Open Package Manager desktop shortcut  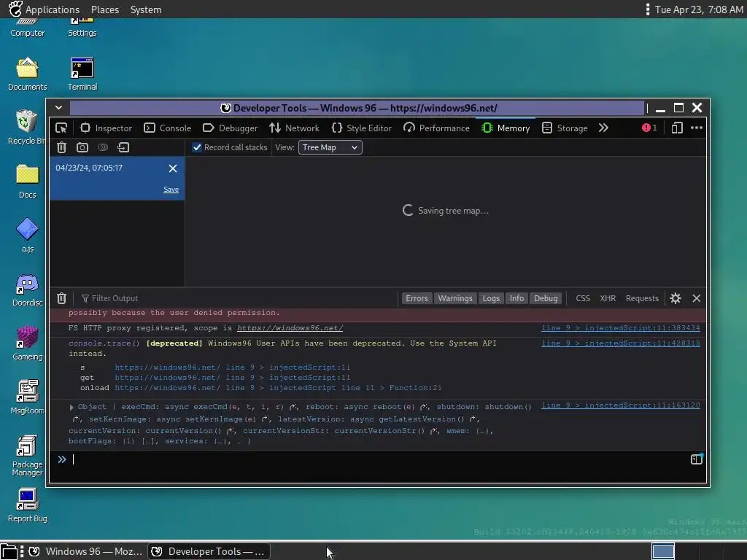coord(27,455)
